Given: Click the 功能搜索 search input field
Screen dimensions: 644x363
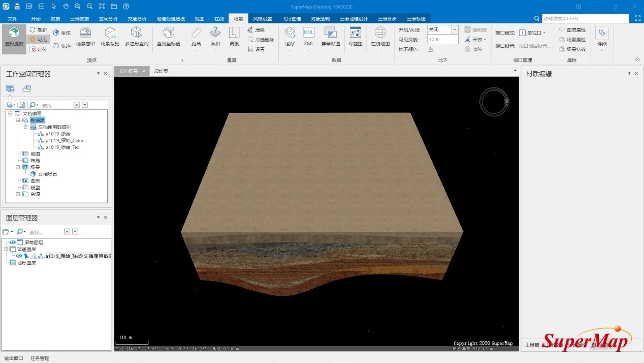Looking at the screenshot, I should (x=584, y=19).
